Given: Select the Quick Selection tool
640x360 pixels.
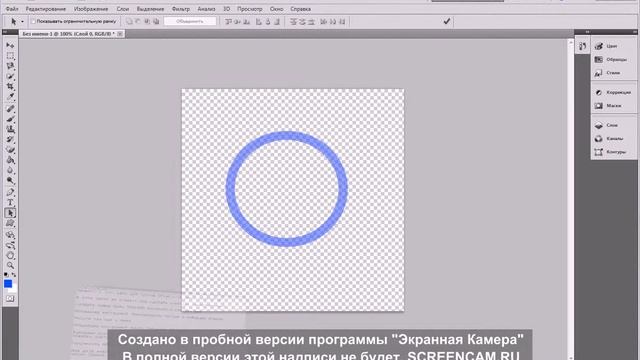Looking at the screenshot, I should click(10, 76).
